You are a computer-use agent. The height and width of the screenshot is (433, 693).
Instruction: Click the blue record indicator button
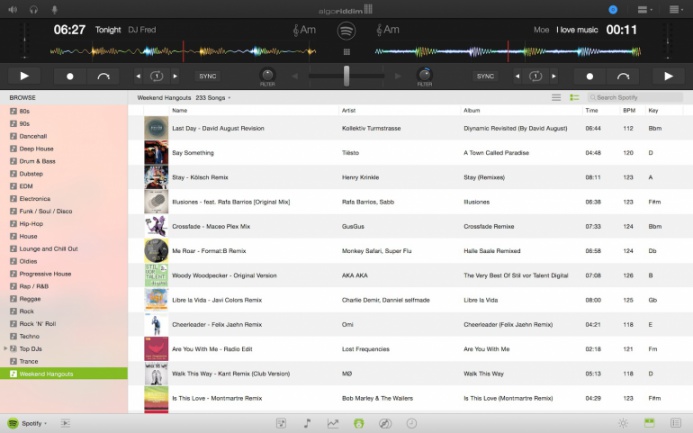(613, 9)
